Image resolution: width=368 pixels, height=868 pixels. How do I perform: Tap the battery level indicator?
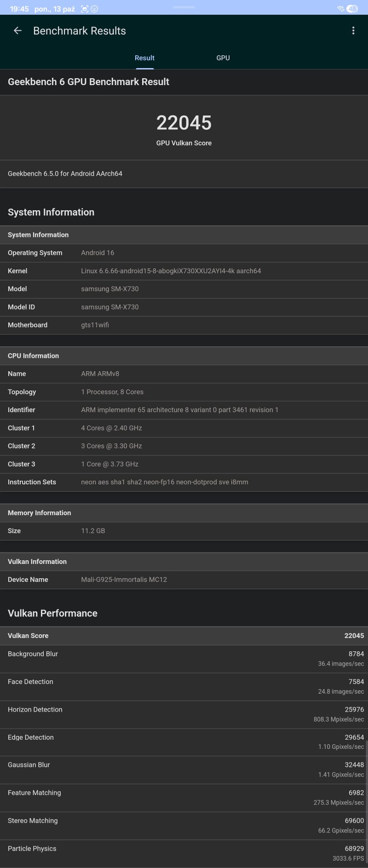pos(352,9)
